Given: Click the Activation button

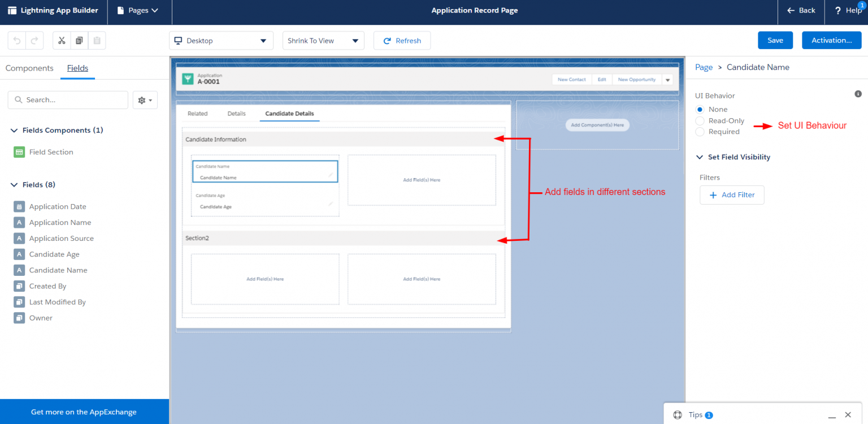Looking at the screenshot, I should pos(832,41).
